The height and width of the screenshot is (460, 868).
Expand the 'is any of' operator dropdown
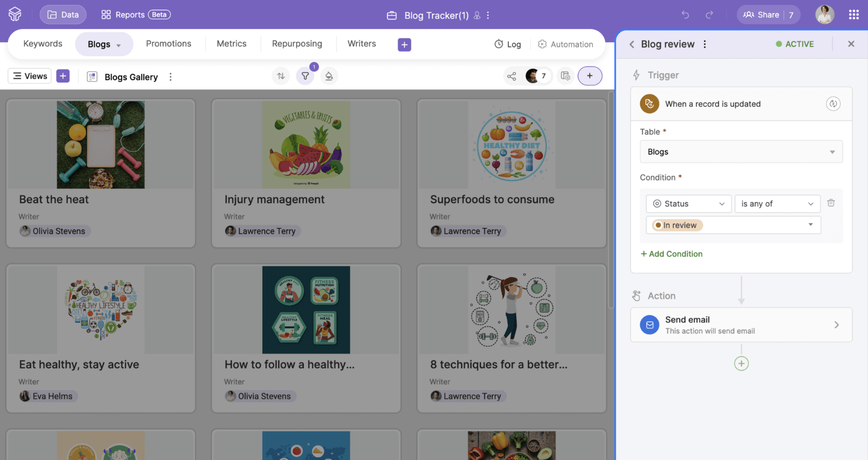click(777, 204)
